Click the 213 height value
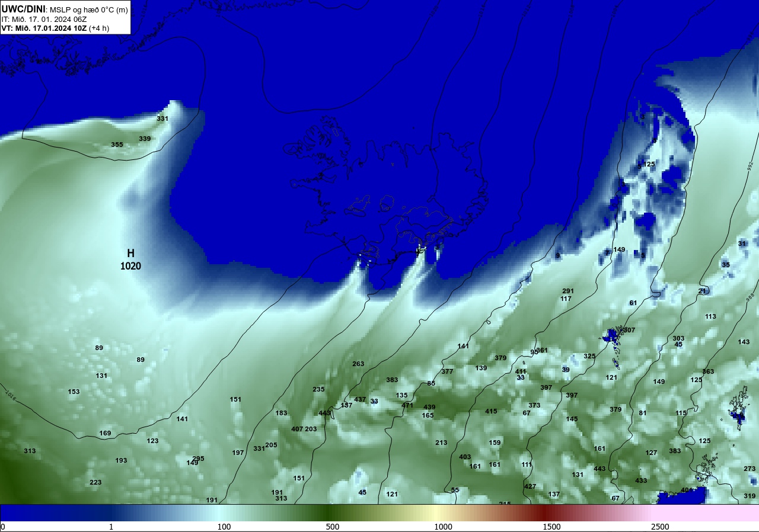759x532 pixels. [x=441, y=443]
